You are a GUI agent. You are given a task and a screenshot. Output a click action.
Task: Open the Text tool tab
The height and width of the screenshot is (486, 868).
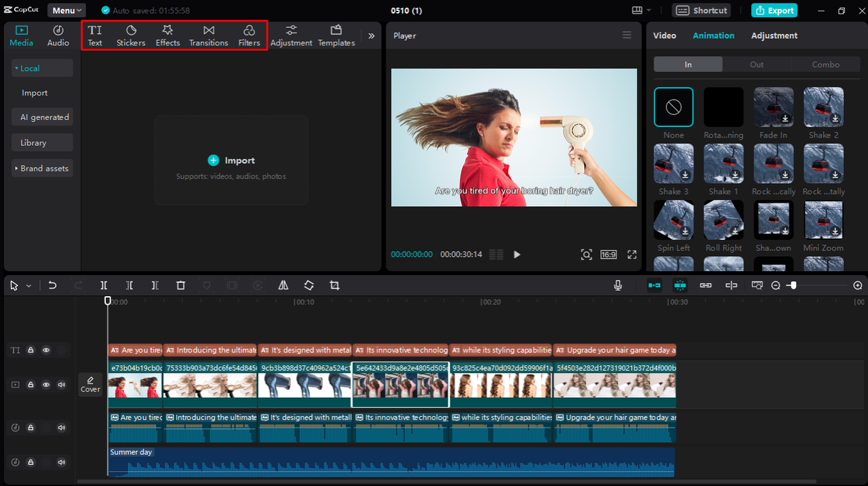(95, 35)
